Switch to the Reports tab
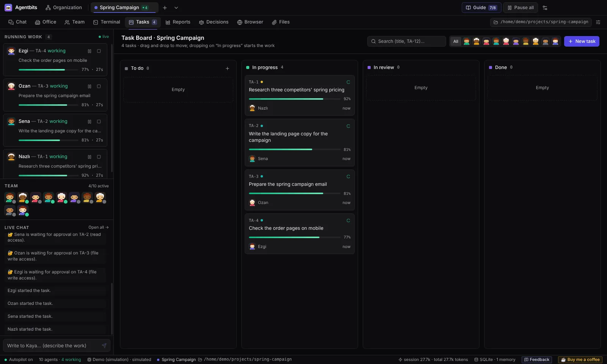 click(x=178, y=22)
